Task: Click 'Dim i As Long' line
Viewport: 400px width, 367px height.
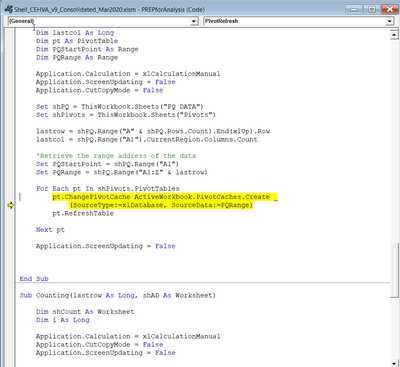Action: tap(63, 320)
